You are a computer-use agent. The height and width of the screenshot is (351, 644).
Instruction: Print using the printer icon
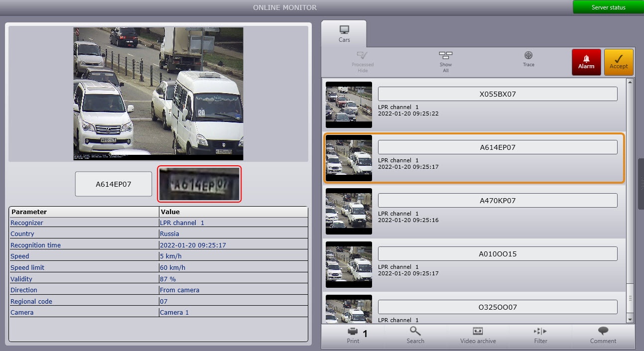pos(353,335)
